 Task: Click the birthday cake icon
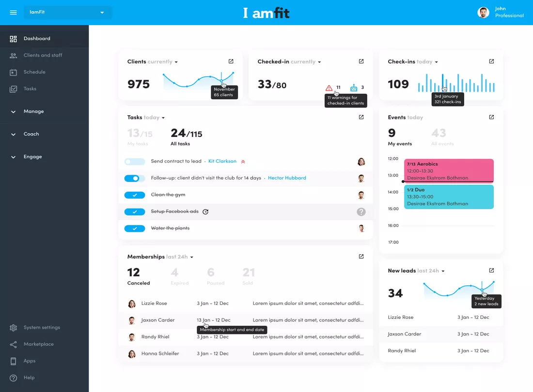pyautogui.click(x=354, y=88)
